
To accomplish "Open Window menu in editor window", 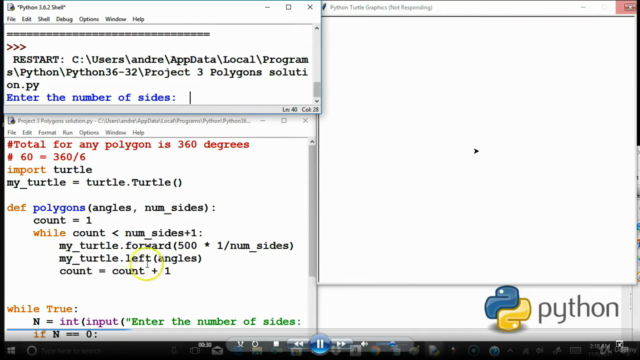I will [x=116, y=133].
